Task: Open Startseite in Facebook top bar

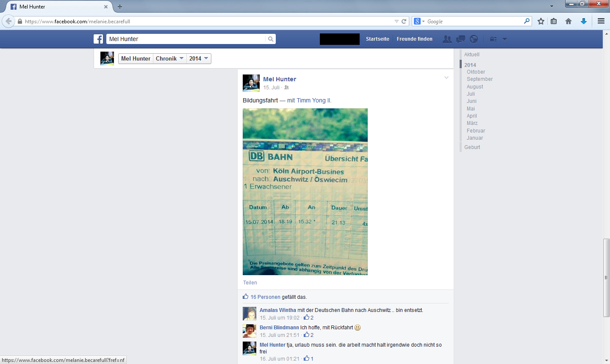Action: tap(377, 39)
